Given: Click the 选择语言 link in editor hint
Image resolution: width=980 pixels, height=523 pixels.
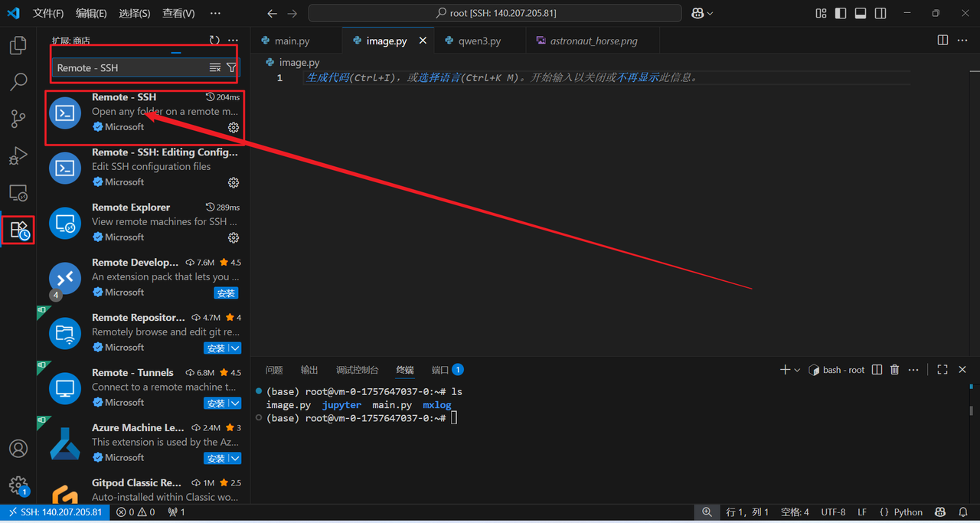Looking at the screenshot, I should pyautogui.click(x=440, y=78).
